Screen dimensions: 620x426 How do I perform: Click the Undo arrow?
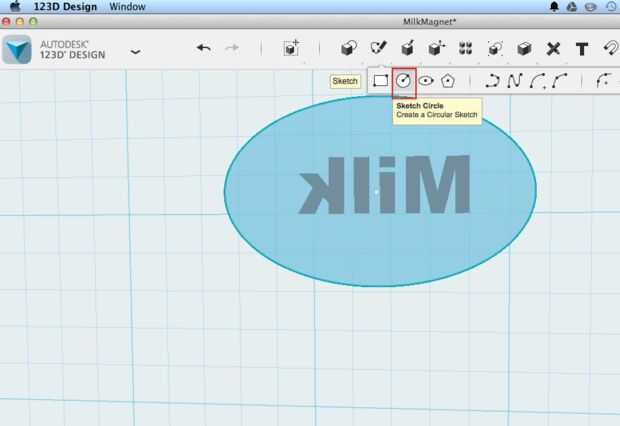tap(204, 48)
